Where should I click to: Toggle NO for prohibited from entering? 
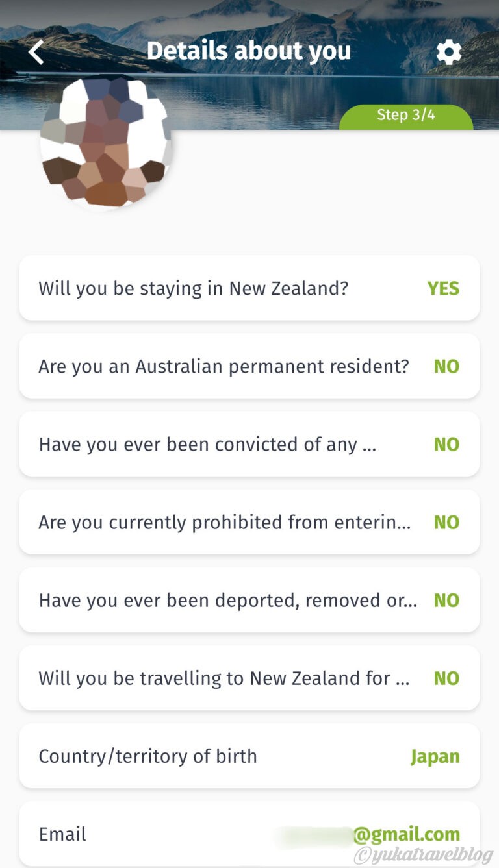point(446,522)
